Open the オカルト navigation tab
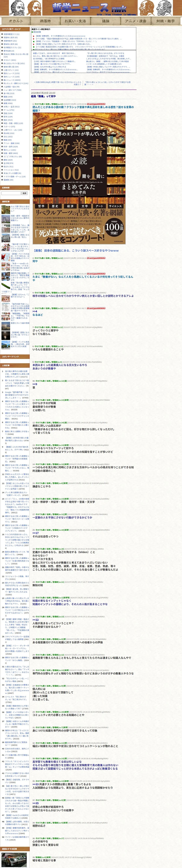The width and height of the screenshot is (182, 868). (16, 21)
